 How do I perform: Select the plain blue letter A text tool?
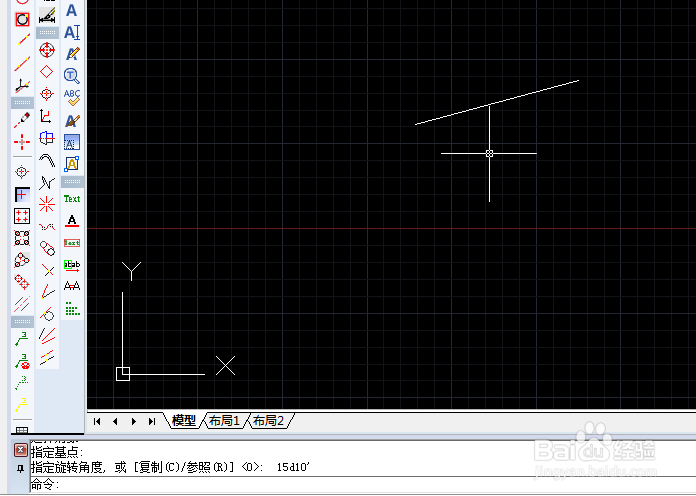point(71,10)
